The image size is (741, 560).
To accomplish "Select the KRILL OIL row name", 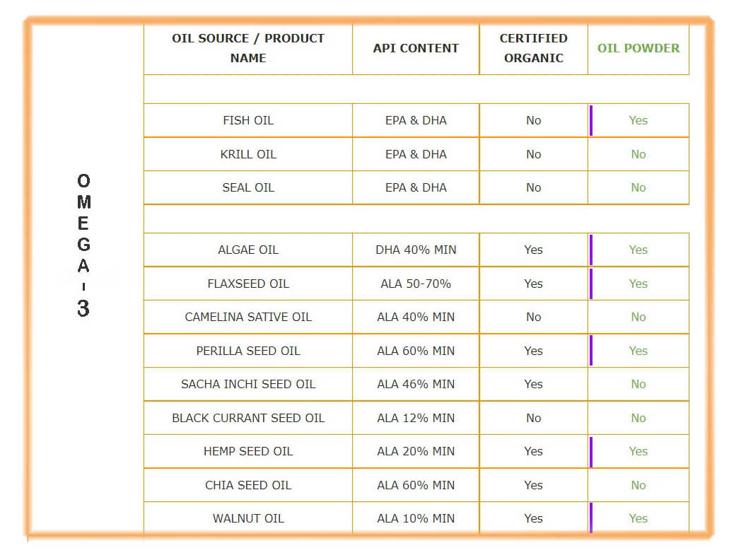I will 248,154.
